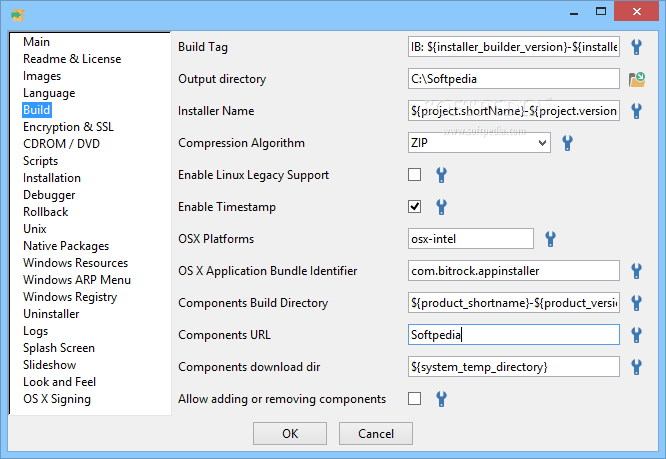
Task: Focus the OSX Platforms osx-intel field
Action: pos(471,239)
